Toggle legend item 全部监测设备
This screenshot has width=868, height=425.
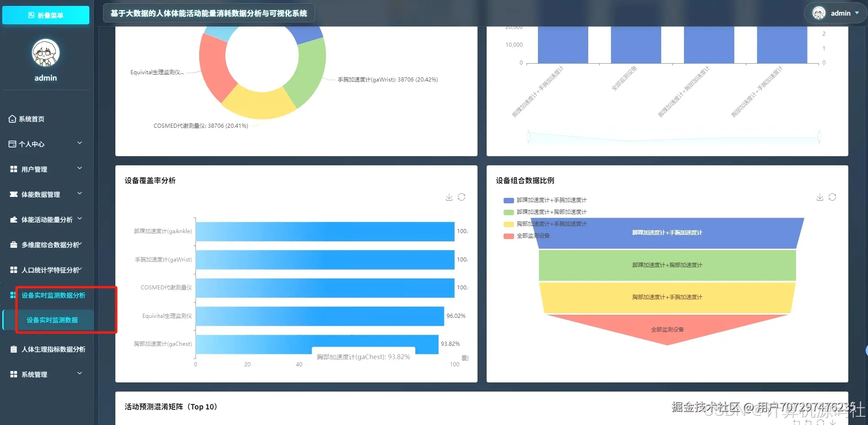[x=526, y=236]
